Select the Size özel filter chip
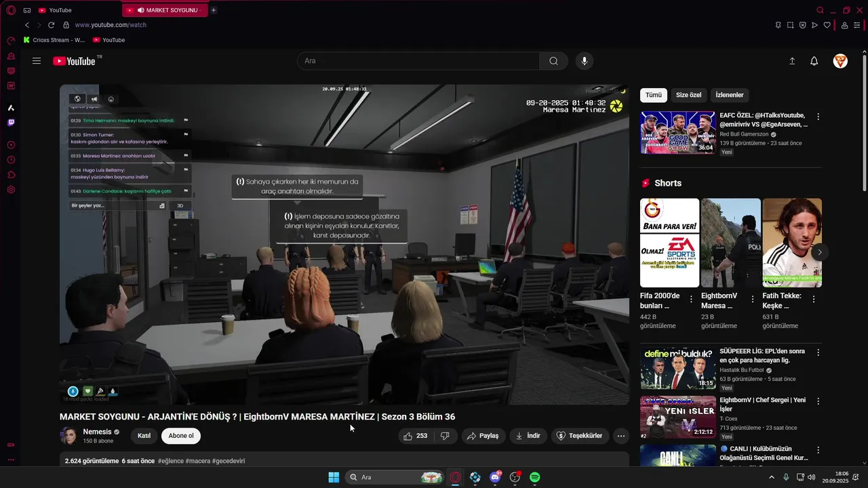This screenshot has width=868, height=488. tap(688, 95)
